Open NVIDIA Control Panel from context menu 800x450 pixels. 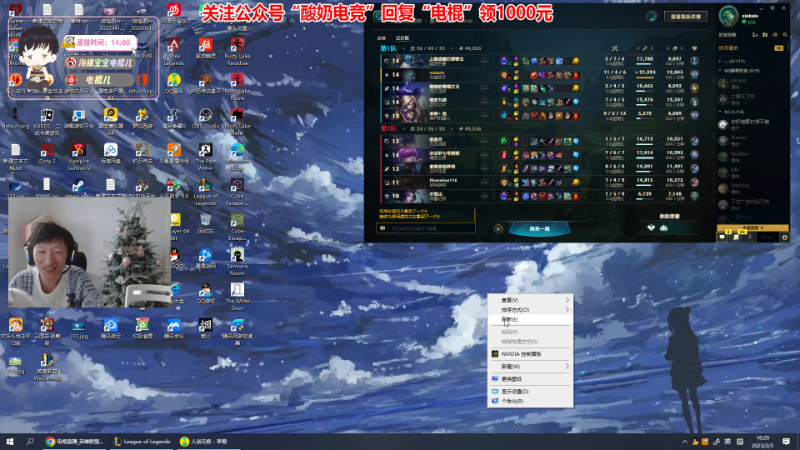[530, 354]
